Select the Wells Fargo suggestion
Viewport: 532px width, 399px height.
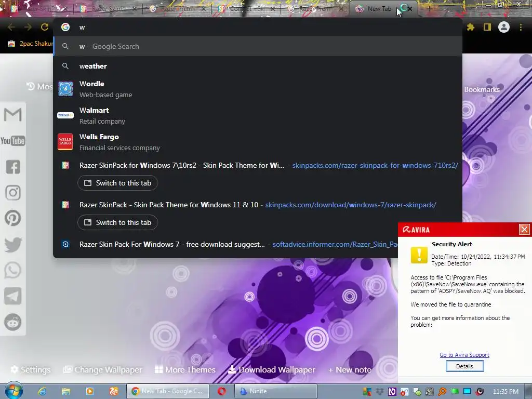(258, 142)
